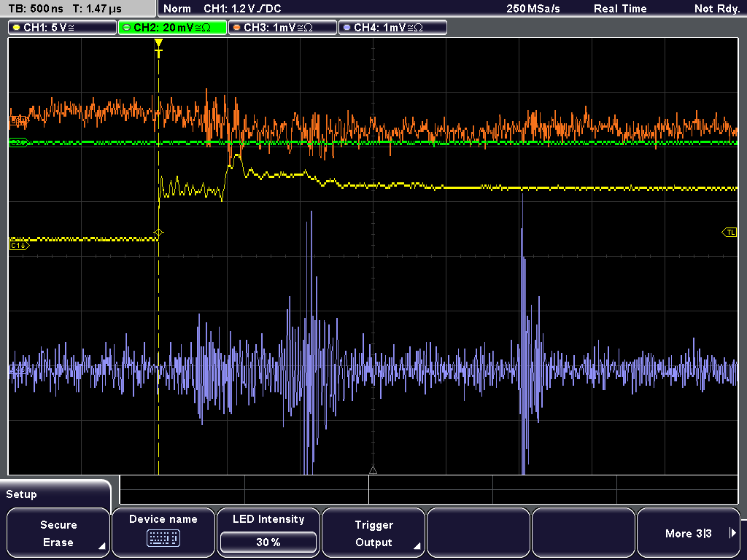
Task: Click the C1 ground level marker
Action: click(x=19, y=245)
